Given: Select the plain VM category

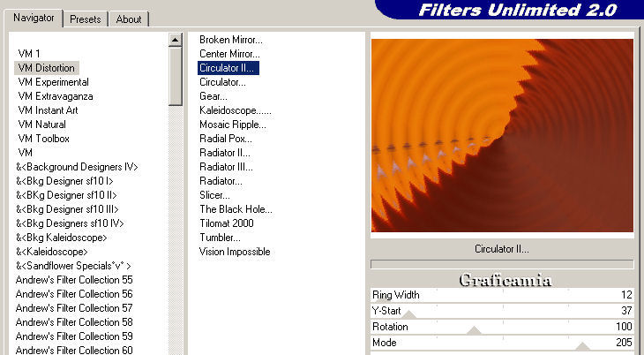Looking at the screenshot, I should [x=25, y=153].
